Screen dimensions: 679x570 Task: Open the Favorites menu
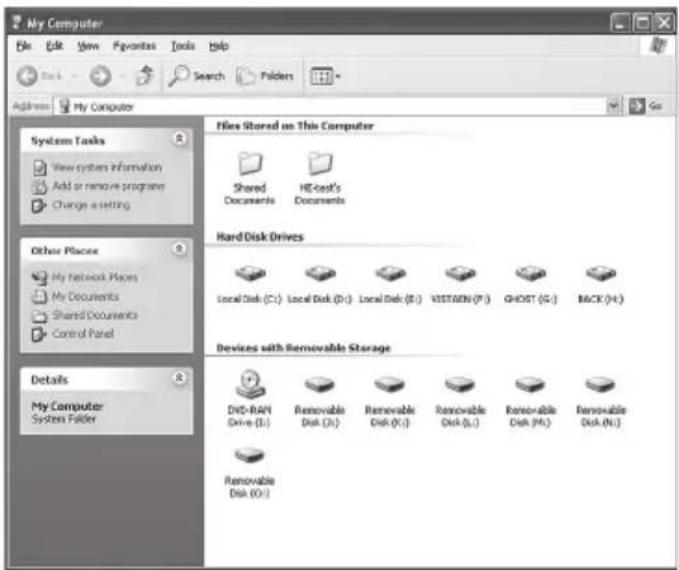134,46
